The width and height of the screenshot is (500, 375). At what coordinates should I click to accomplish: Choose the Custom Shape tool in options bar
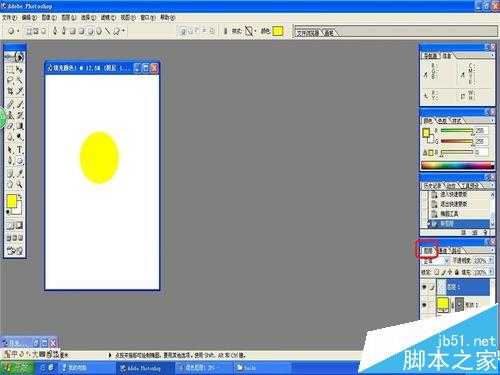pyautogui.click(x=117, y=31)
